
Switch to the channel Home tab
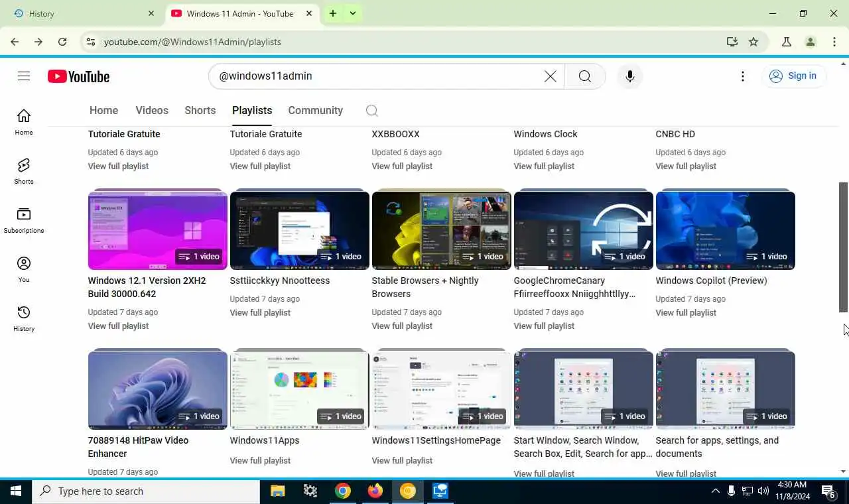(103, 111)
